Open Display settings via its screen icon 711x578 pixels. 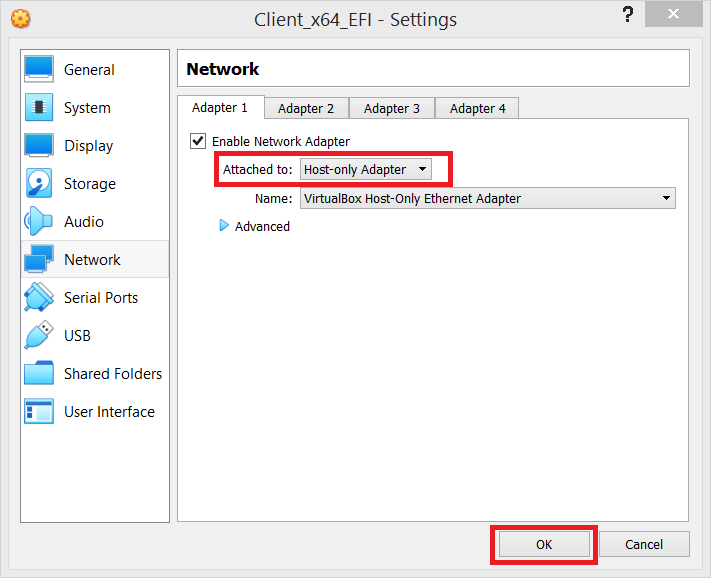39,146
